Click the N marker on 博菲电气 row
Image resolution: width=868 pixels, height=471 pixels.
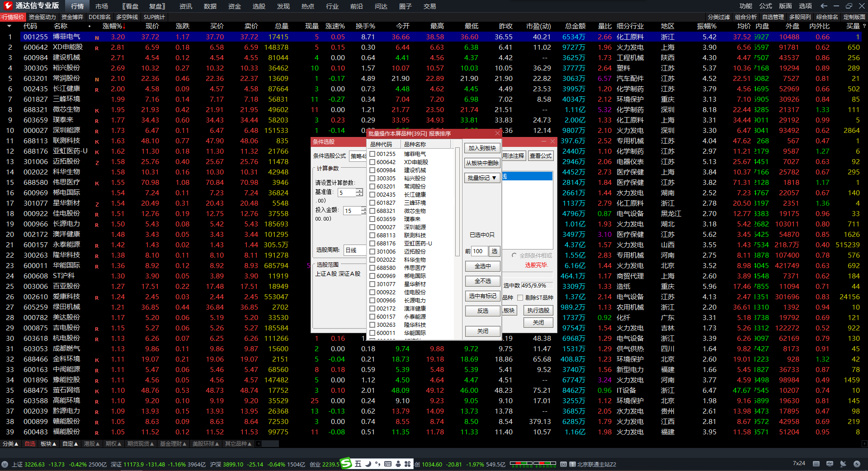tap(97, 38)
